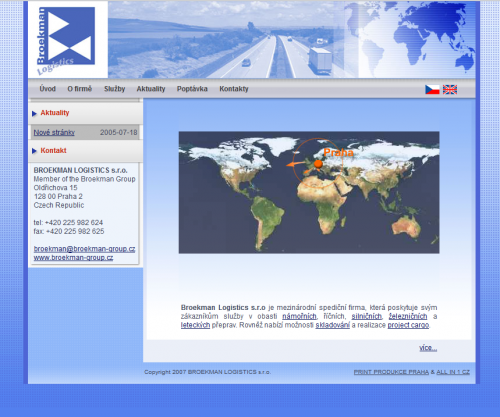Click the world map image
Image resolution: width=500 pixels, height=417 pixels.
(309, 192)
